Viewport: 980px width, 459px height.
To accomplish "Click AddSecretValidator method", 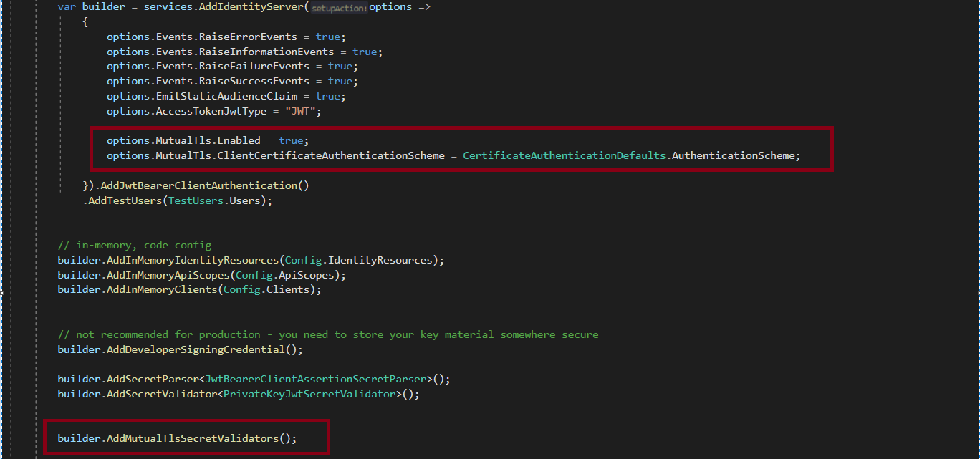I will pos(162,394).
